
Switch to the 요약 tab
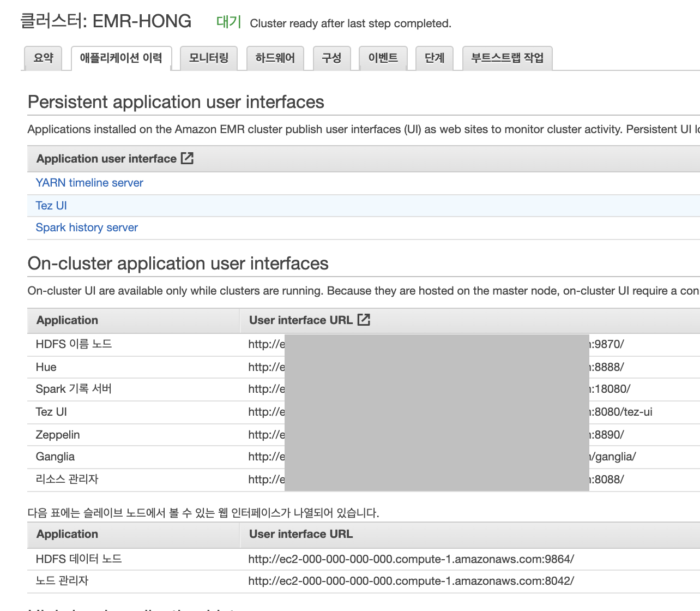tap(44, 58)
